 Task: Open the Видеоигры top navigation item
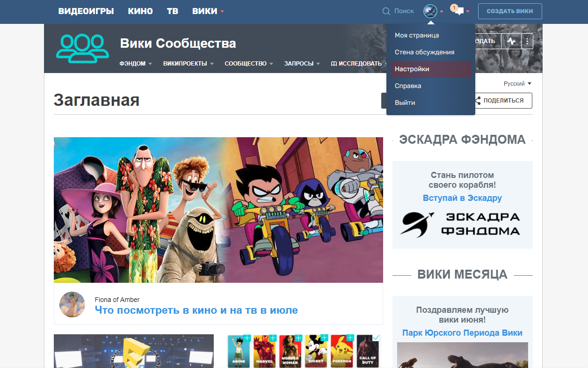point(86,11)
